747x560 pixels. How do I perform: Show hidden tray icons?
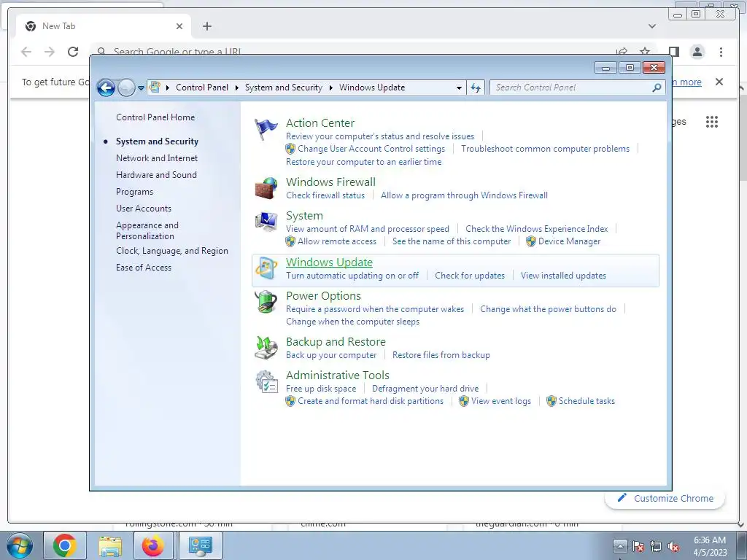pyautogui.click(x=620, y=545)
